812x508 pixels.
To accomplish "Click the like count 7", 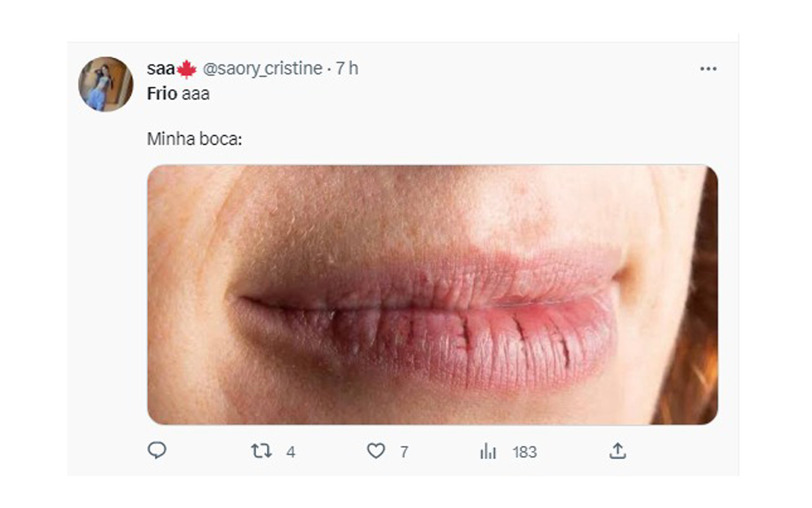I will click(404, 452).
